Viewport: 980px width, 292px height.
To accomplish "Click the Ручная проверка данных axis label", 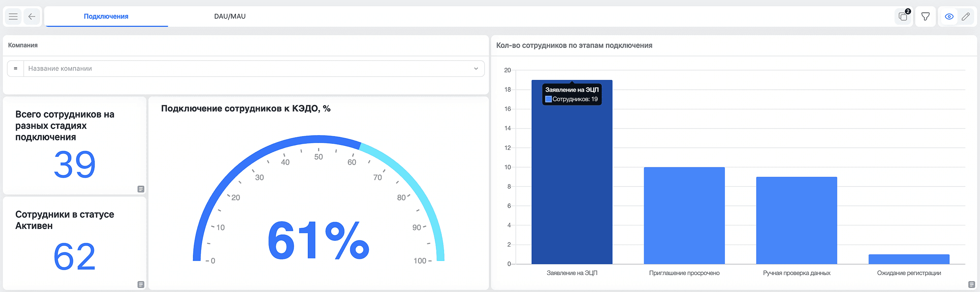I will [x=797, y=273].
